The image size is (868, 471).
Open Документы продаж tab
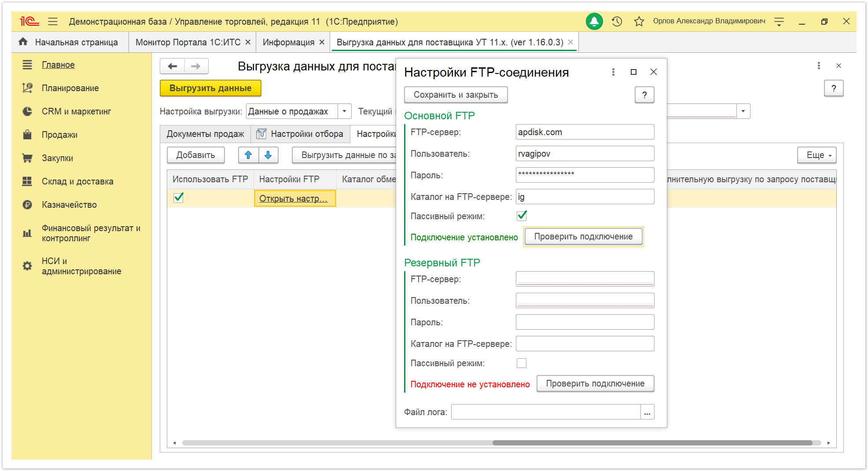[205, 134]
